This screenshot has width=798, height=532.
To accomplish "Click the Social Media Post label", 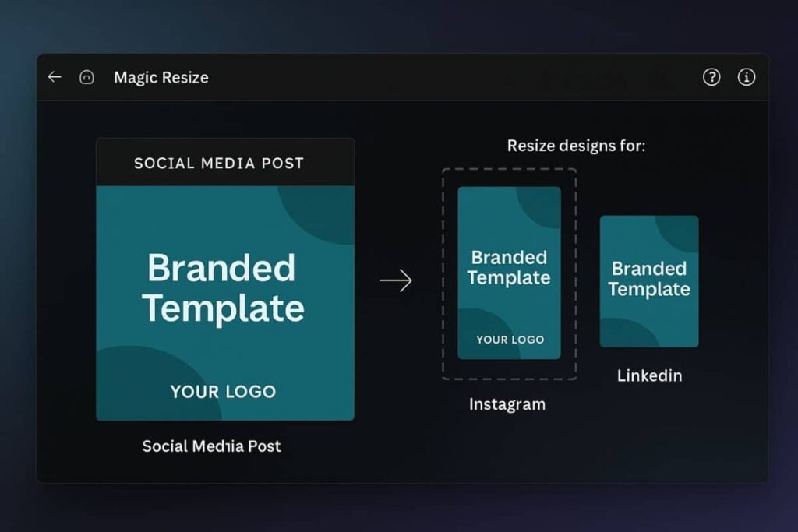I will (x=211, y=446).
